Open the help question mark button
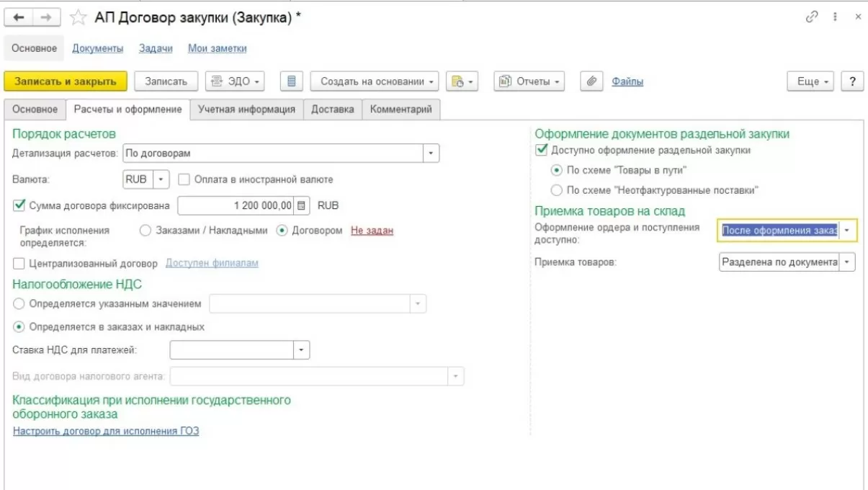The width and height of the screenshot is (868, 490). click(853, 81)
